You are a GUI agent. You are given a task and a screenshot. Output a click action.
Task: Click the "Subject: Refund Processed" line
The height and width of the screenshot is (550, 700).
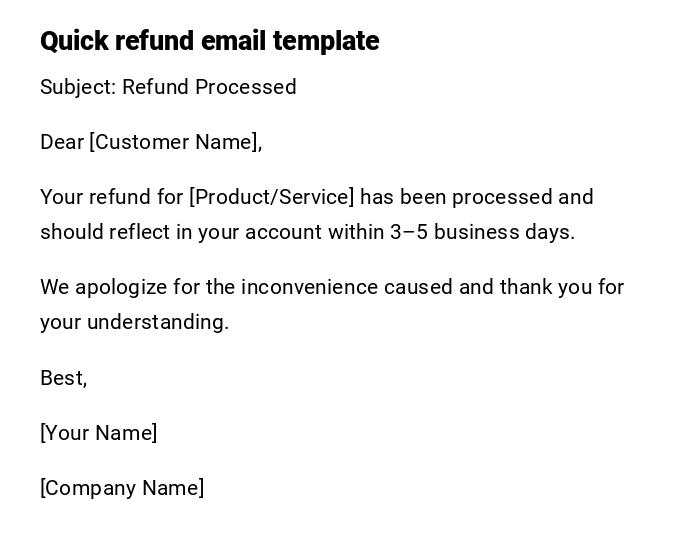[x=168, y=87]
